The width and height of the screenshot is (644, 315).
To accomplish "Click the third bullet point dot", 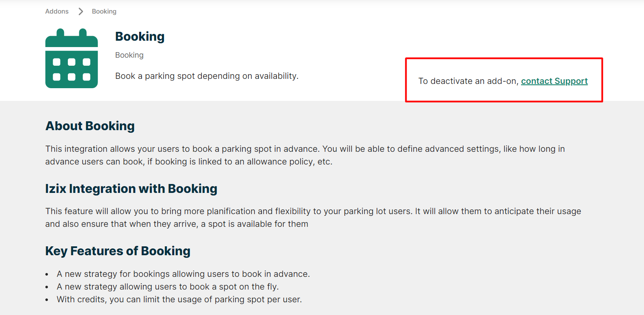I will (47, 300).
